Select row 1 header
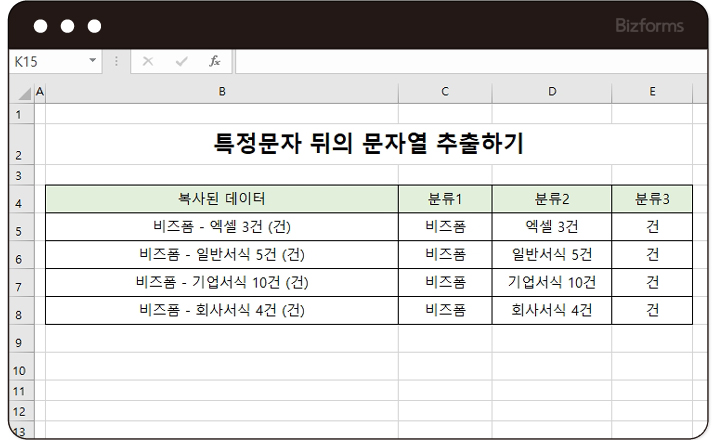 21,114
